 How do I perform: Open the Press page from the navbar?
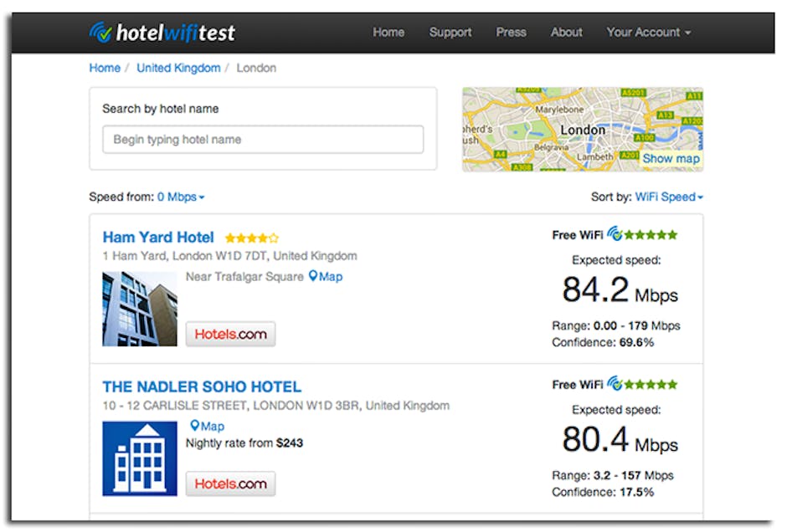coord(511,33)
